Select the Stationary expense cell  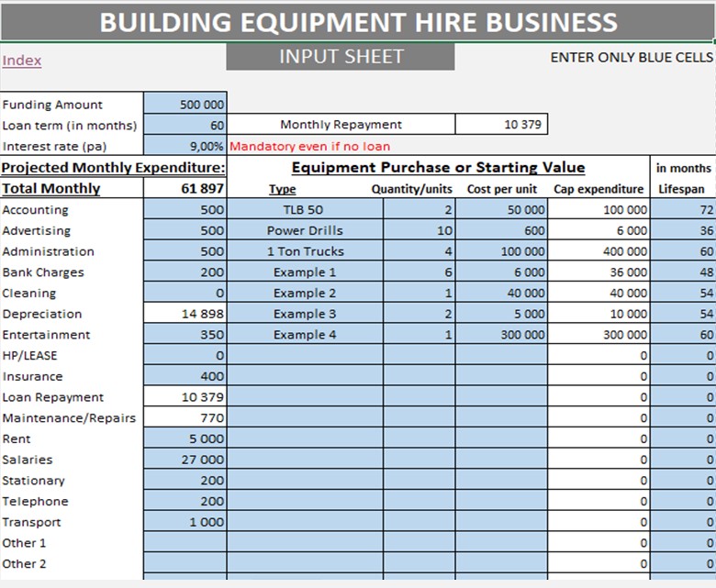point(185,481)
